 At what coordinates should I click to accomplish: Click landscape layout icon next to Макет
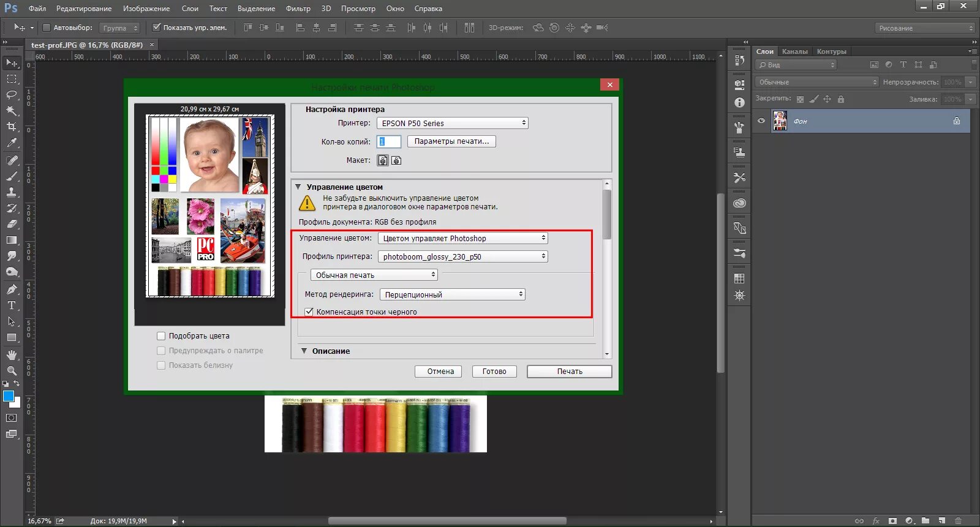point(396,160)
